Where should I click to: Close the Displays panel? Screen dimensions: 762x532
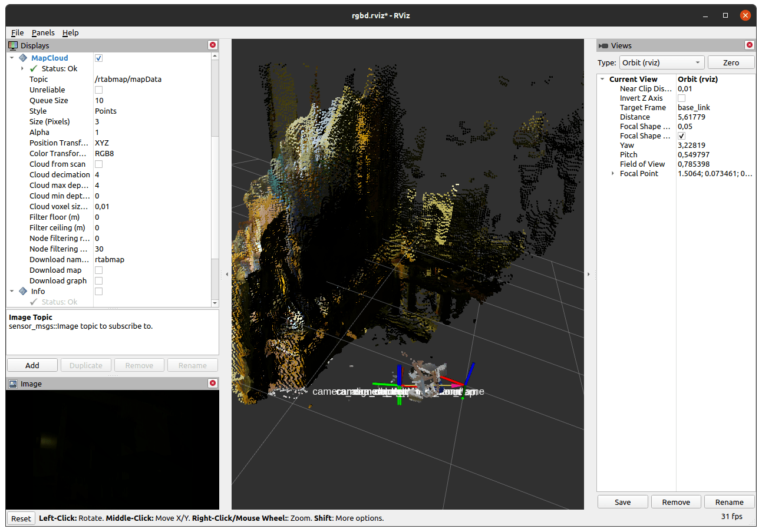click(x=213, y=45)
